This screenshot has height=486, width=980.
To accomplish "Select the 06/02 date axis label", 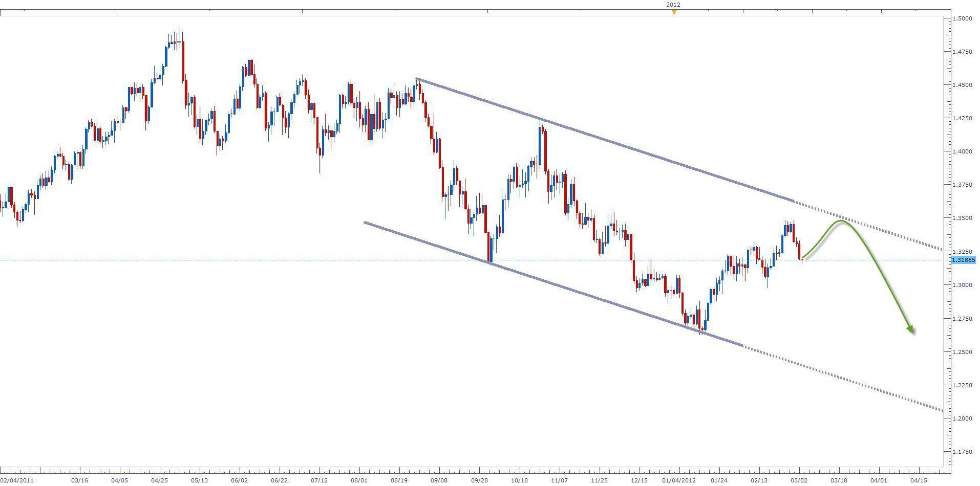I will tap(239, 480).
